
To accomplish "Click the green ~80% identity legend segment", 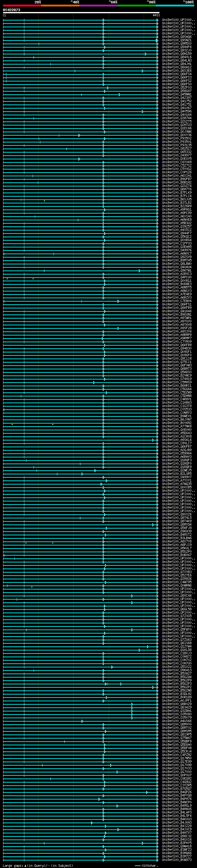I will pyautogui.click(x=137, y=6).
